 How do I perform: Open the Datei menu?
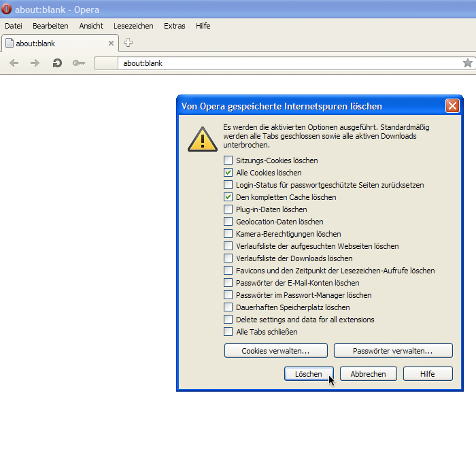click(x=14, y=26)
